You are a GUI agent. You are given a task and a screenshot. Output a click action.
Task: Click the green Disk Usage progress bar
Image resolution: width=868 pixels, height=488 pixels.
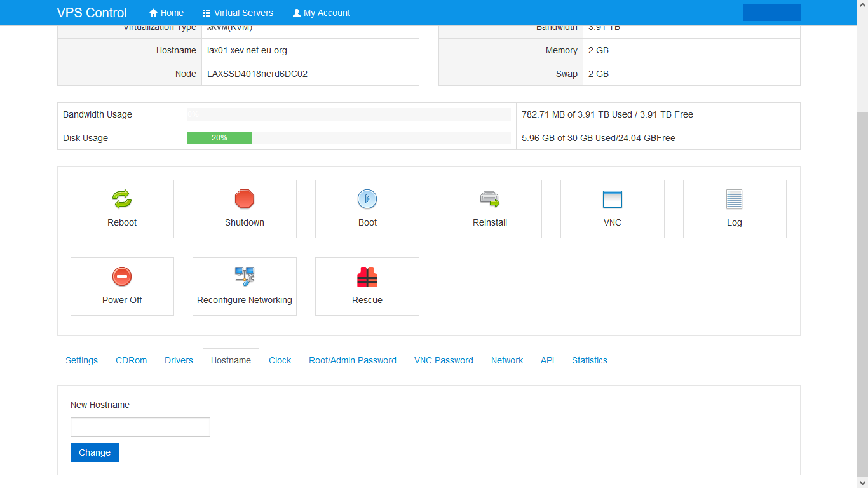tap(219, 138)
